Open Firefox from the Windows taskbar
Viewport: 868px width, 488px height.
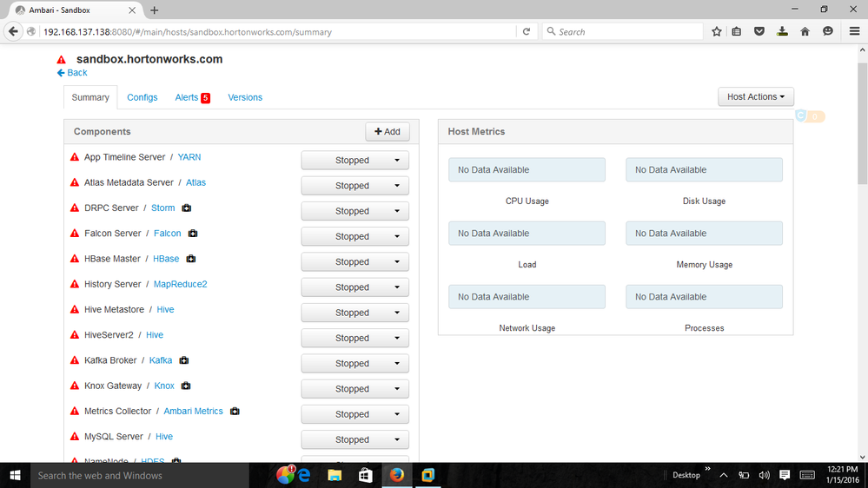[396, 475]
